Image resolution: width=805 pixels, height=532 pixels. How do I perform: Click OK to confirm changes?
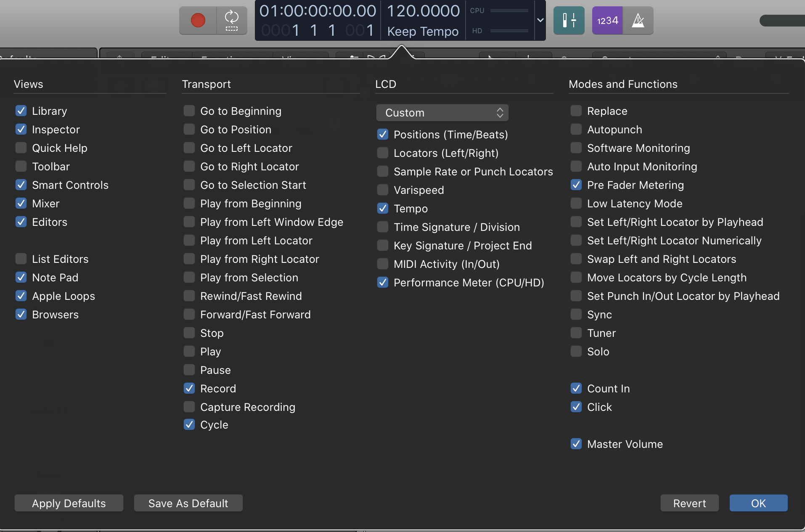click(758, 503)
